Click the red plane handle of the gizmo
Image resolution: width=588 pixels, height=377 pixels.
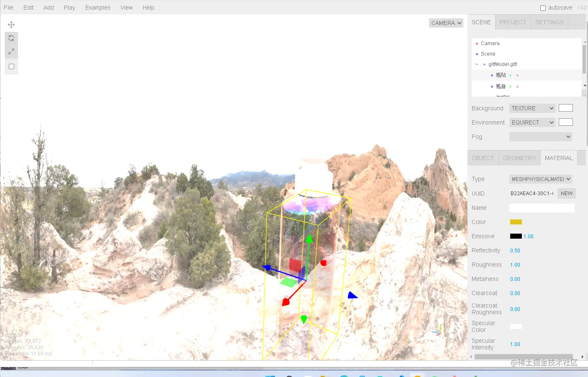tap(295, 265)
